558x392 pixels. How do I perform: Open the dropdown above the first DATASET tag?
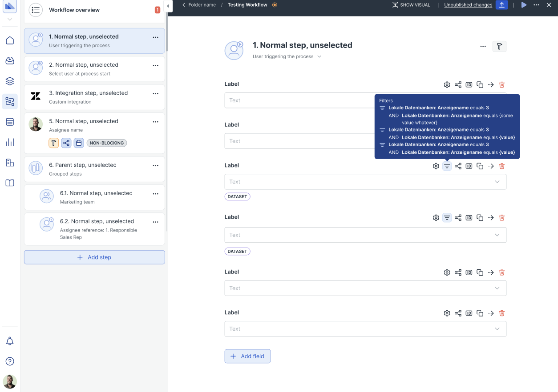(x=365, y=182)
